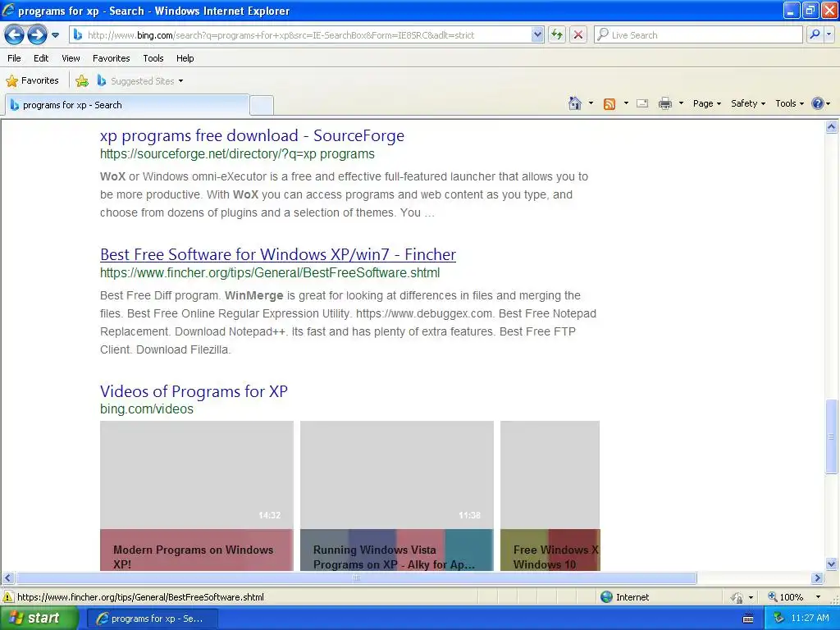This screenshot has height=630, width=840.
Task: Stop loading with the red X icon
Action: (578, 35)
